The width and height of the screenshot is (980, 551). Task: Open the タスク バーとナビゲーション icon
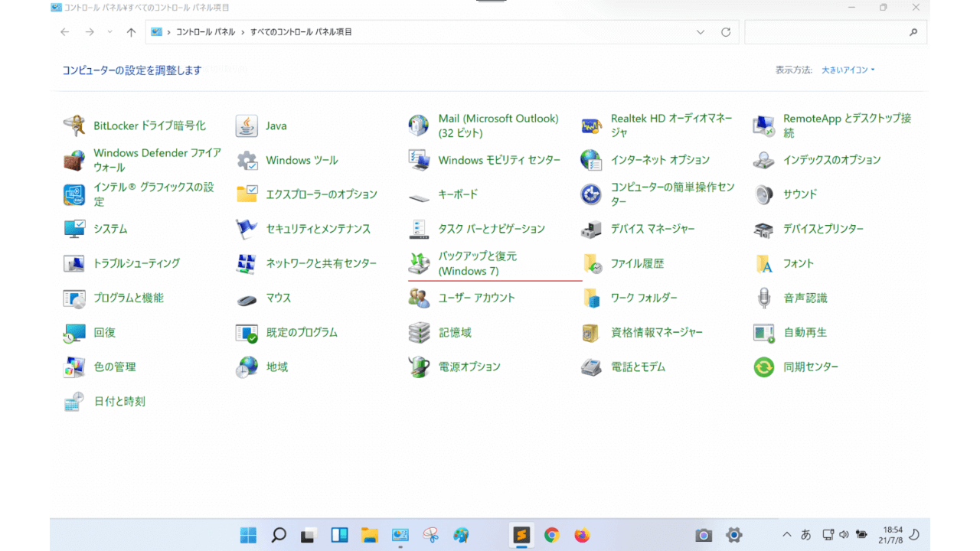coord(419,229)
